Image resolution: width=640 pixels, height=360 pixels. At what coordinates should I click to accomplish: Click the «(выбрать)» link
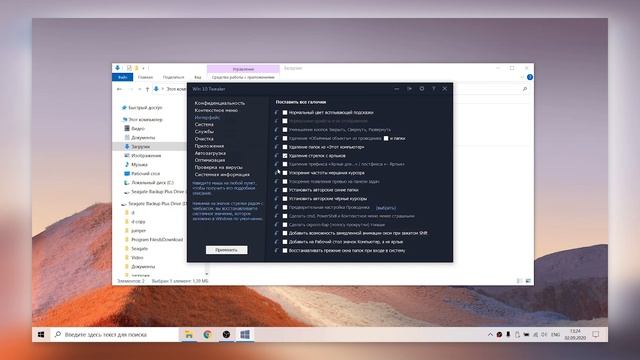pyautogui.click(x=386, y=207)
